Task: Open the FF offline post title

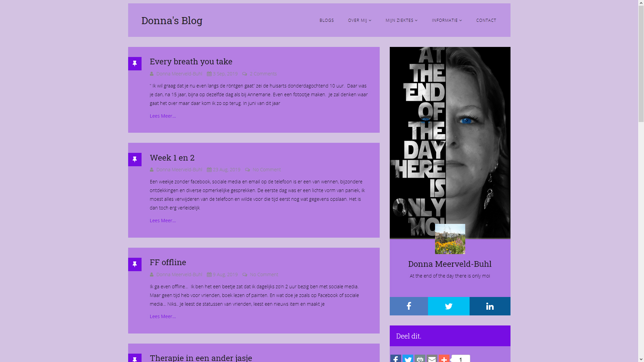Action: (168, 262)
